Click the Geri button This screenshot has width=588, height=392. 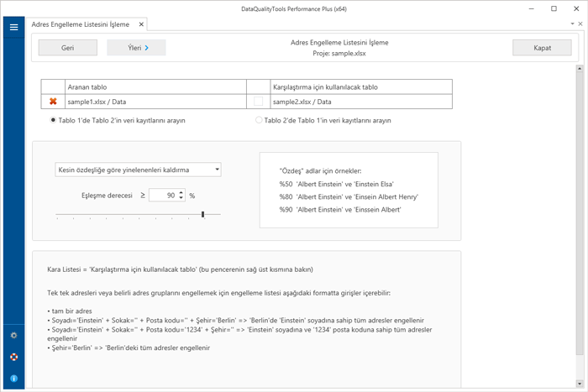(x=68, y=48)
